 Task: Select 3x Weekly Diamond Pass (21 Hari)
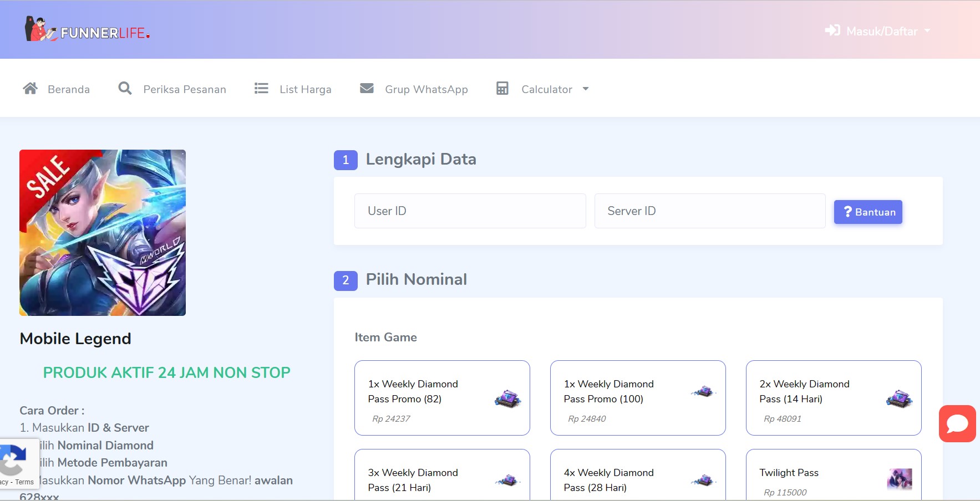(442, 475)
